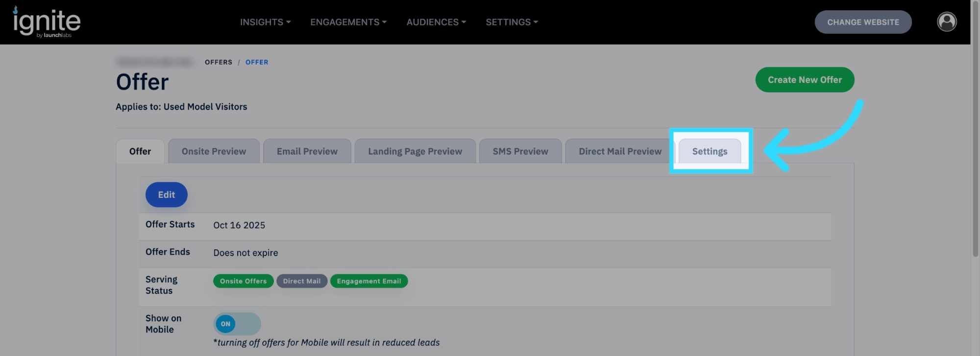Click the Create New Offer button

tap(805, 80)
